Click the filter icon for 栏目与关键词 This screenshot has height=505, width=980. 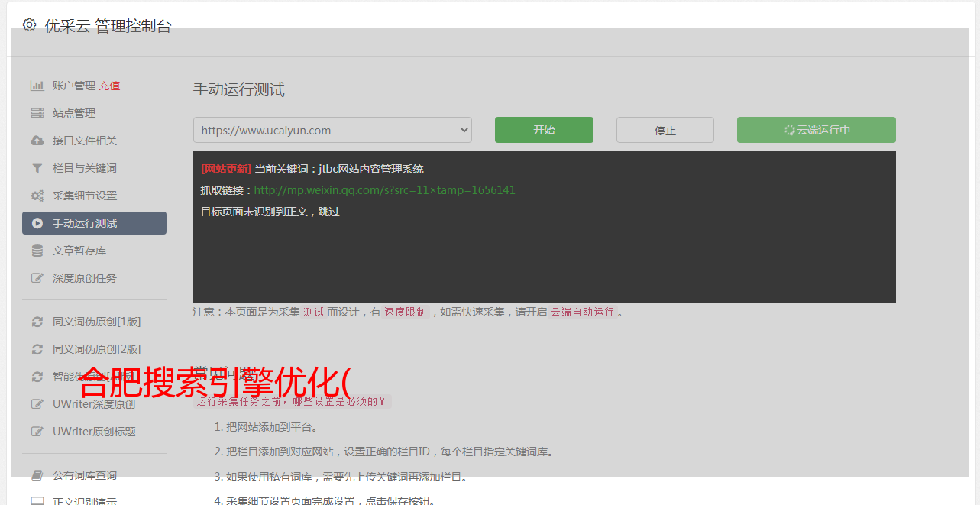pos(37,168)
